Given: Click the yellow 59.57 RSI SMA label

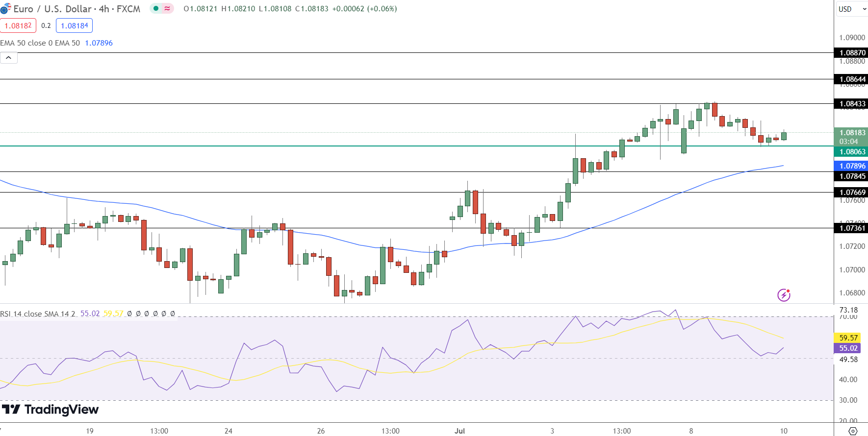Looking at the screenshot, I should pyautogui.click(x=848, y=338).
